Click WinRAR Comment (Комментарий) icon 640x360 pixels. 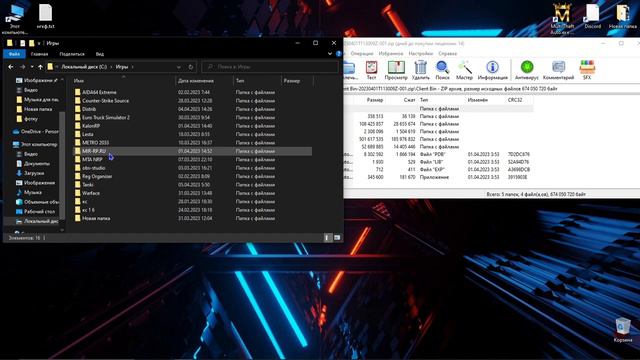558,70
